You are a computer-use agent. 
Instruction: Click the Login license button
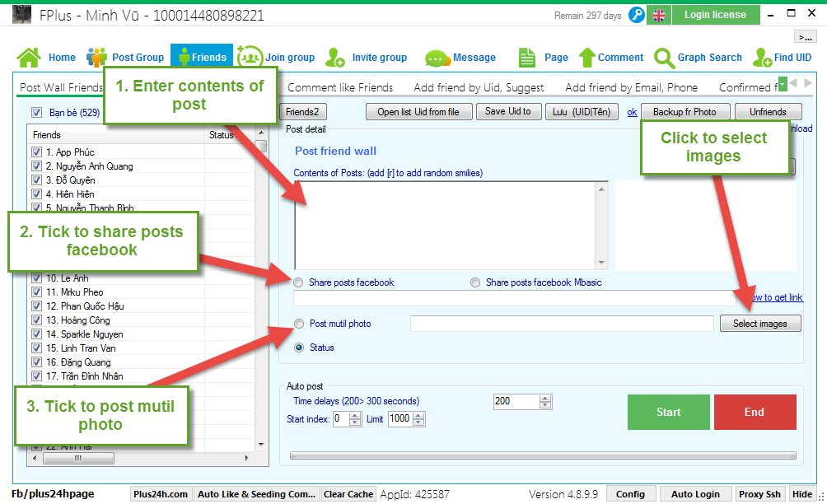point(715,15)
